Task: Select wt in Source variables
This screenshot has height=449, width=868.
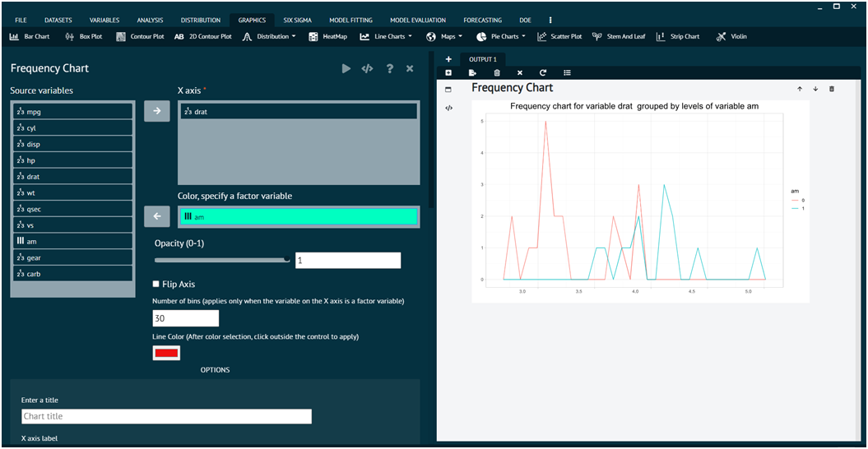Action: click(72, 192)
